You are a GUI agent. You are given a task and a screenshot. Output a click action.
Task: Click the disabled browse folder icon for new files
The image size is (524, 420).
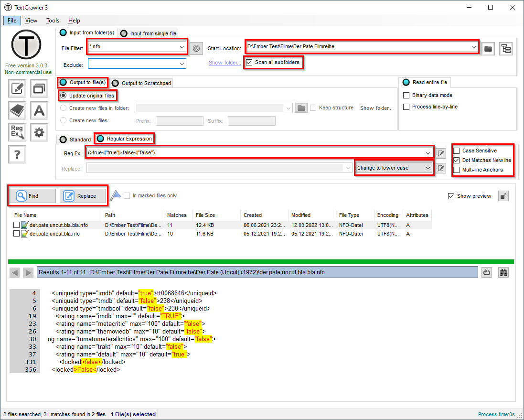click(301, 108)
